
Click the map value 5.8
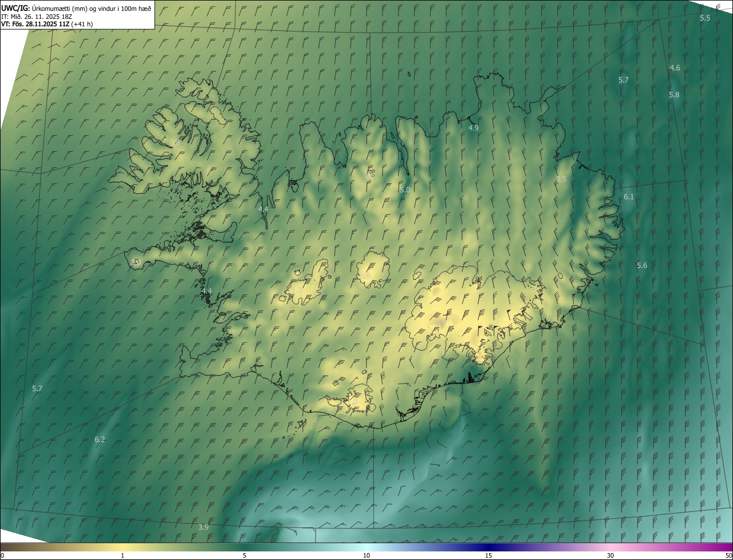click(x=674, y=95)
